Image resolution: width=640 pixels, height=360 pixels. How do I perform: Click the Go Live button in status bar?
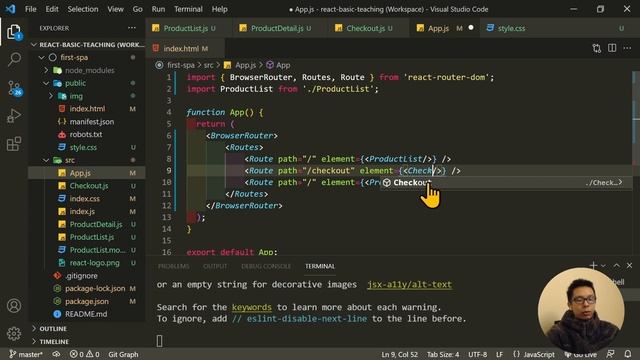(x=581, y=354)
